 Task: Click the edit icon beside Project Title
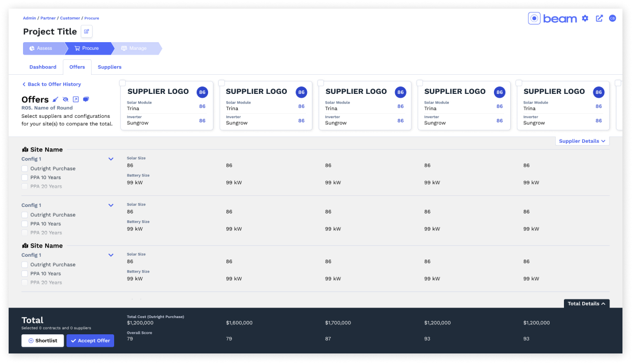pos(86,32)
